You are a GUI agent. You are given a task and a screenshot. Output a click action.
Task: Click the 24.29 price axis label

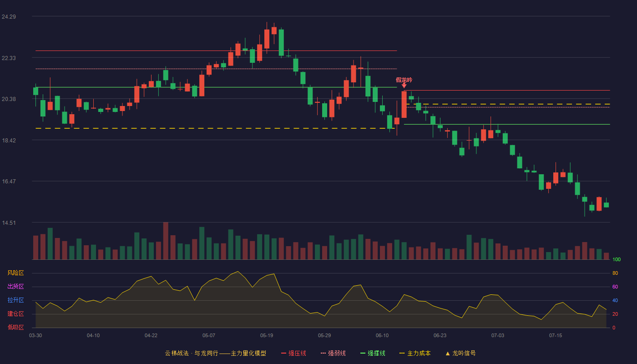tap(9, 17)
